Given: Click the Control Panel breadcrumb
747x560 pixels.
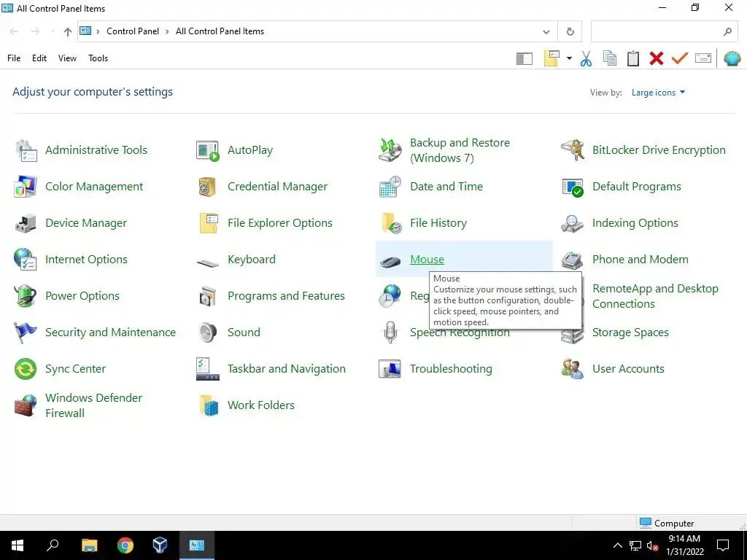Looking at the screenshot, I should (x=133, y=31).
